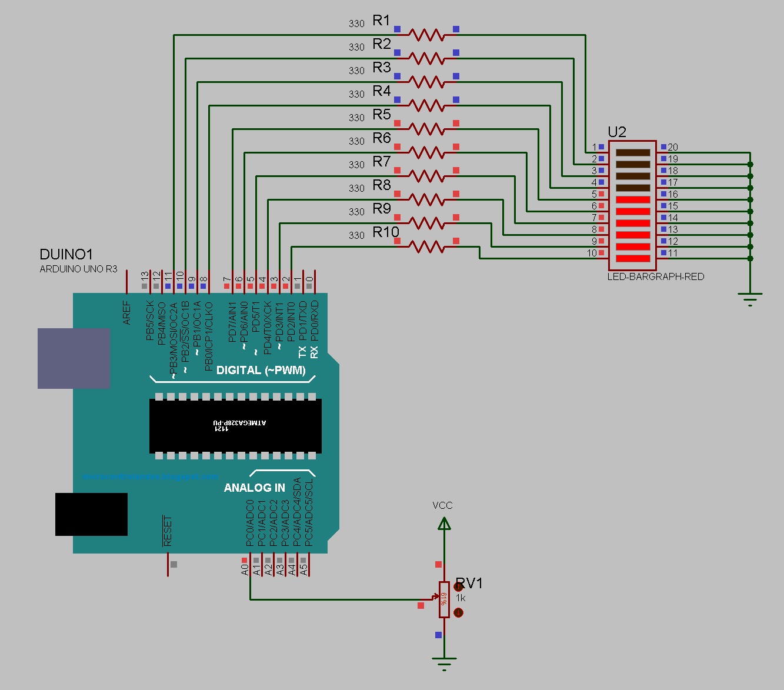Click the USB connector block on DUINO1
The image size is (784, 690).
pyautogui.click(x=73, y=359)
